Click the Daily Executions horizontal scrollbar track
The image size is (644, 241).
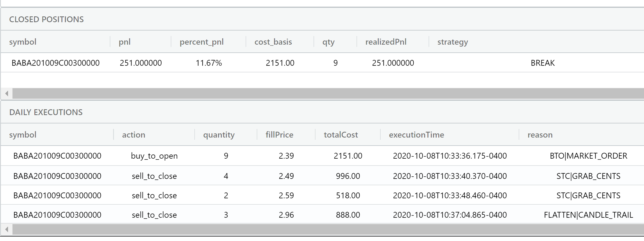click(327, 229)
